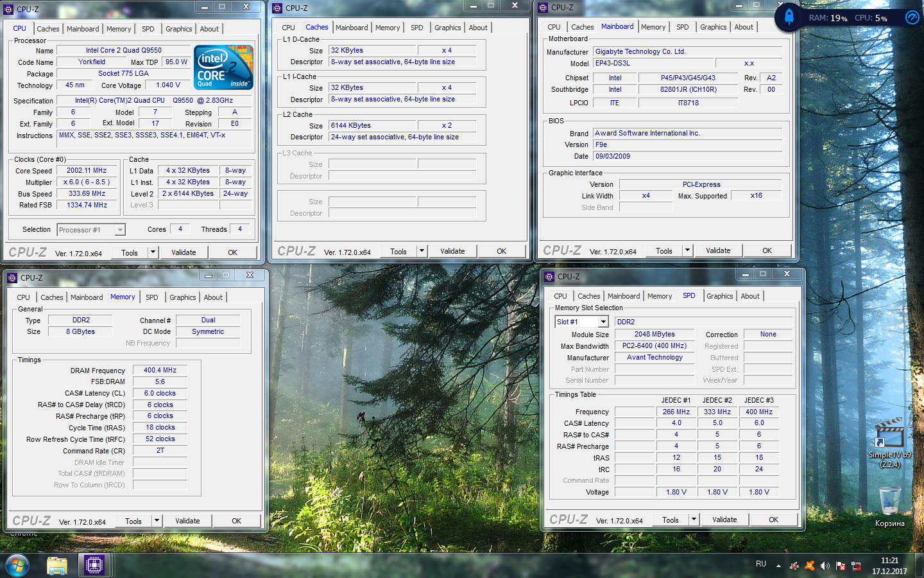The image size is (924, 578).
Task: Click the rocket boost icon in the widget
Action: click(789, 17)
